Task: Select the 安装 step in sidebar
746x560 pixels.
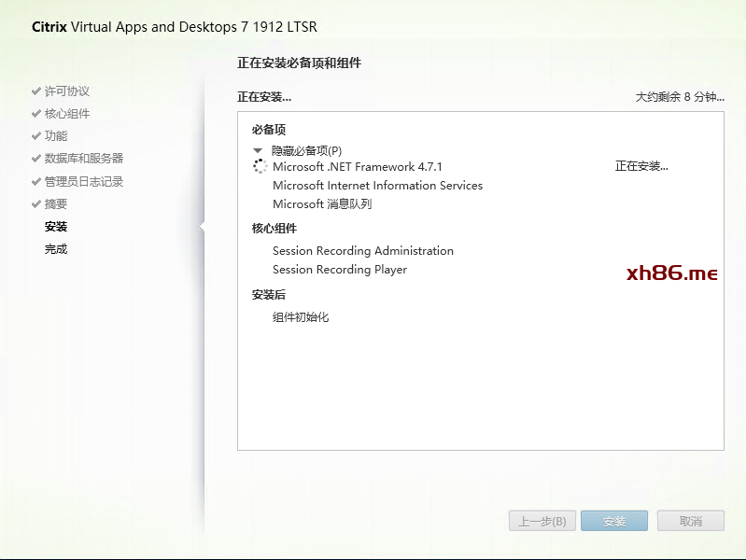Action: pyautogui.click(x=56, y=227)
